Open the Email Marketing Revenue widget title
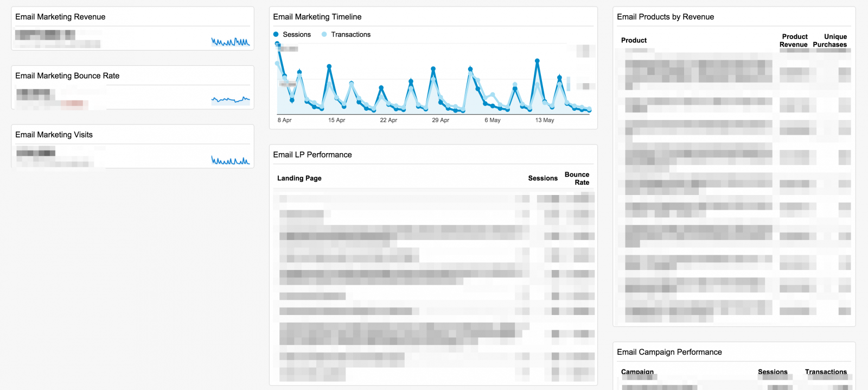This screenshot has height=390, width=868. pyautogui.click(x=60, y=17)
